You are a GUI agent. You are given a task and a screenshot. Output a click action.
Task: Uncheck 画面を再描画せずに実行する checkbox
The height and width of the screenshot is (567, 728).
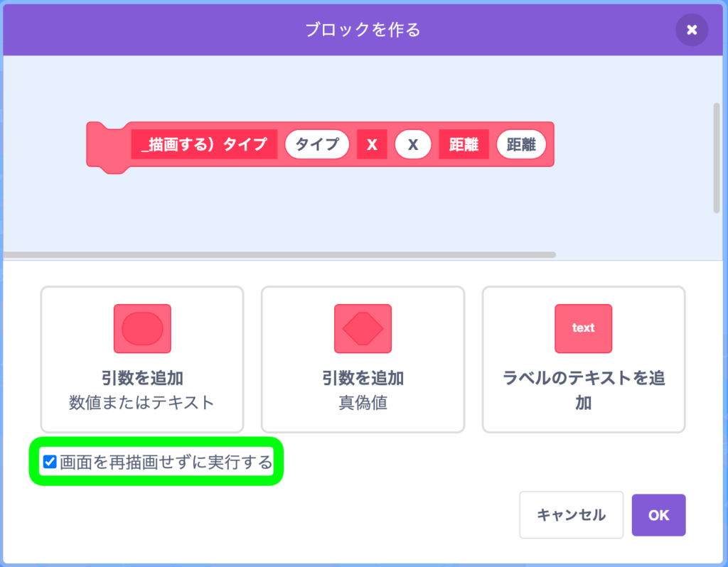click(x=50, y=462)
